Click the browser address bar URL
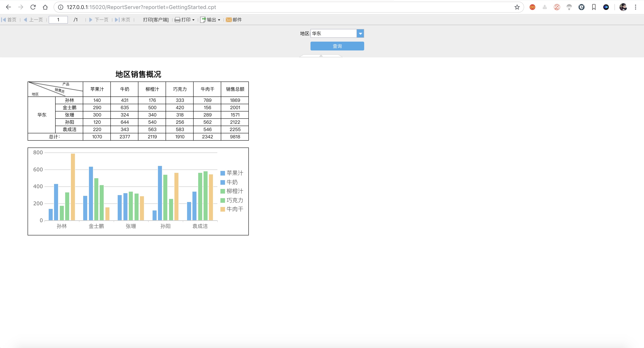This screenshot has width=644, height=348. point(141,7)
